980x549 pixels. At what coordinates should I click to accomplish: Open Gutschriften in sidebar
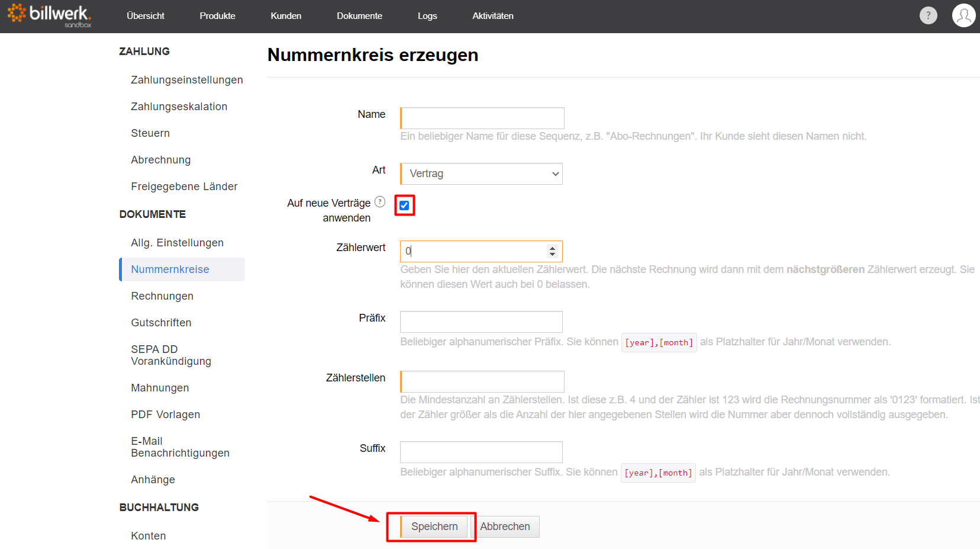click(x=161, y=323)
